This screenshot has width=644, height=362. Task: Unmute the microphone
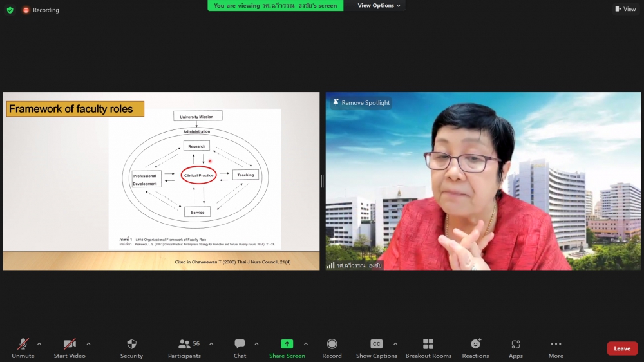click(23, 344)
